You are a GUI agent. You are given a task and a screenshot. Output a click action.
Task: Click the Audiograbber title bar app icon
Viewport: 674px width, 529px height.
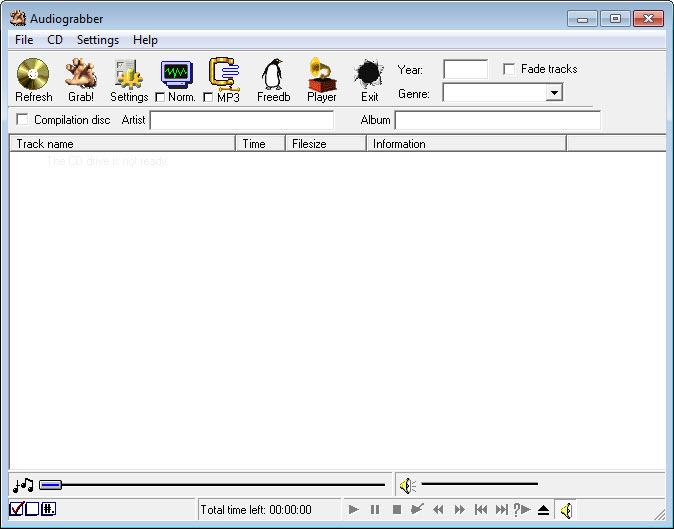tap(18, 18)
